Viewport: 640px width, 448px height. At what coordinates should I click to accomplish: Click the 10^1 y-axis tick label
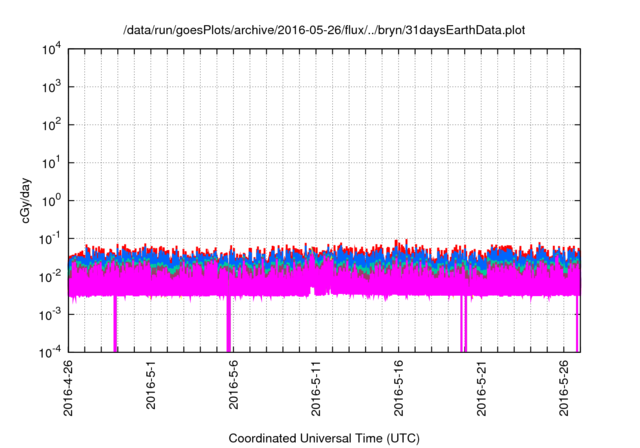point(51,163)
